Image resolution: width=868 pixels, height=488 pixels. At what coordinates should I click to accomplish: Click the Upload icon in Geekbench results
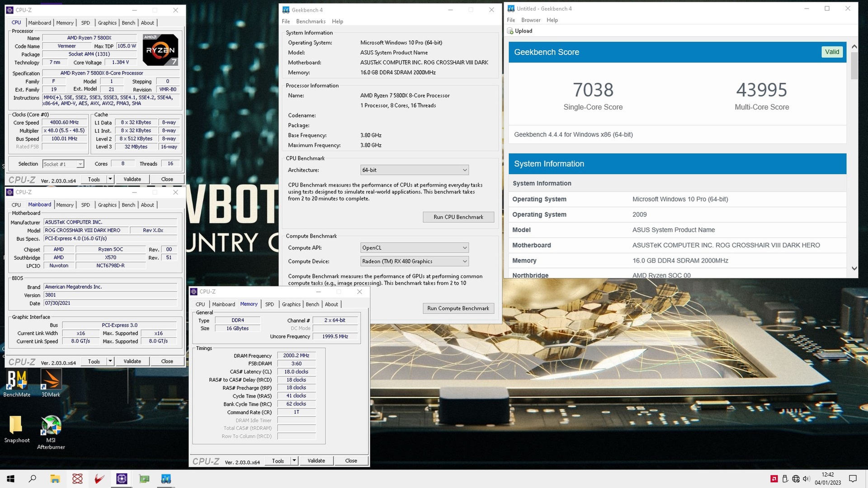(x=510, y=31)
